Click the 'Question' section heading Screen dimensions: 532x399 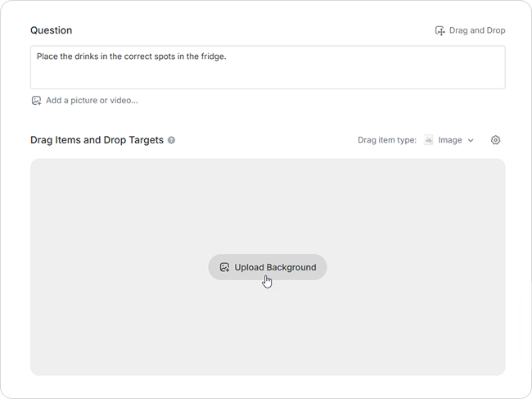coord(51,30)
